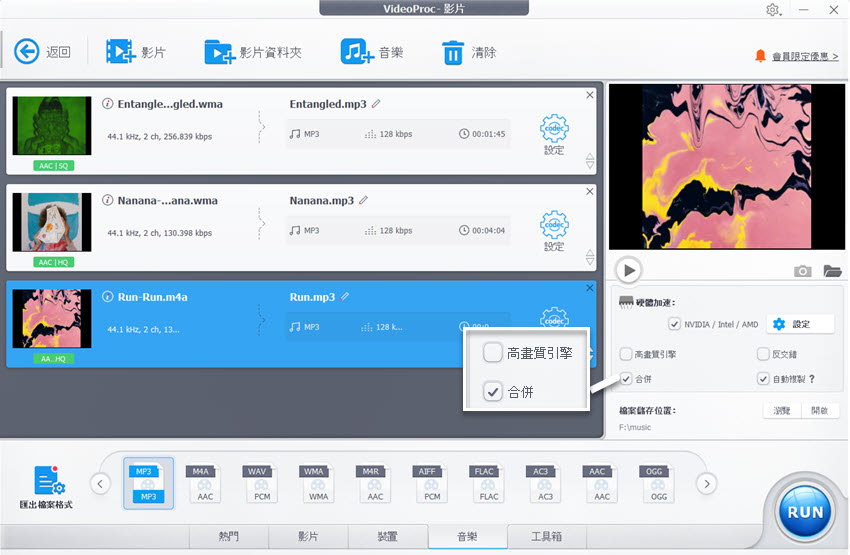This screenshot has height=555, width=850.
Task: Toggle 反交錯 deinterlace checkbox
Action: pos(763,354)
